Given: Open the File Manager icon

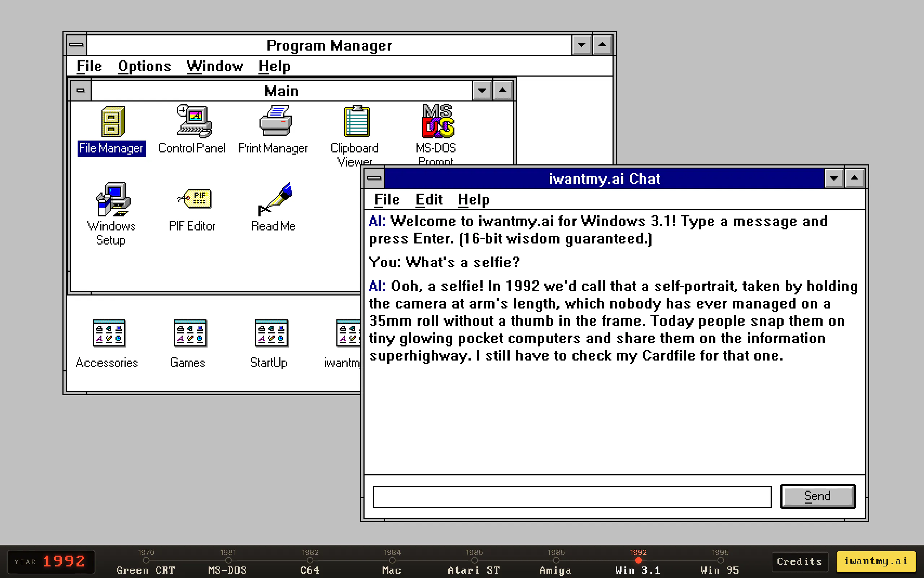Looking at the screenshot, I should point(112,130).
